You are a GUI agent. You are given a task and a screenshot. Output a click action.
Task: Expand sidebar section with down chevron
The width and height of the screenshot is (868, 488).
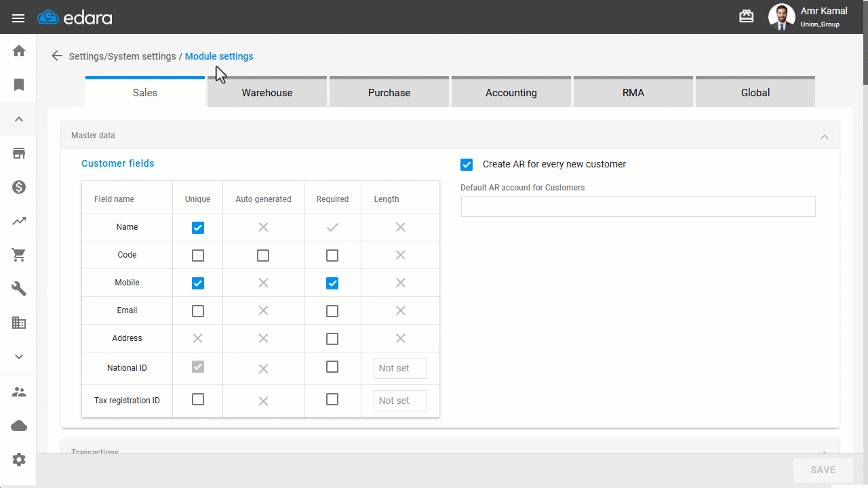click(x=19, y=357)
